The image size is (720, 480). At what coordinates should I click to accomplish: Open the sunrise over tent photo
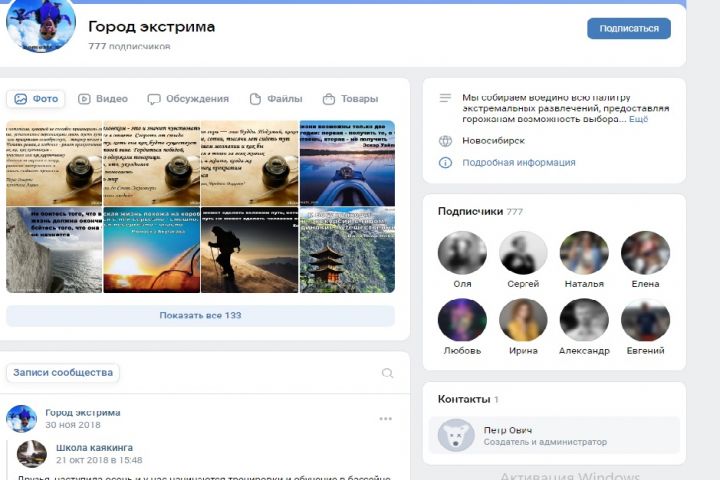tap(152, 250)
